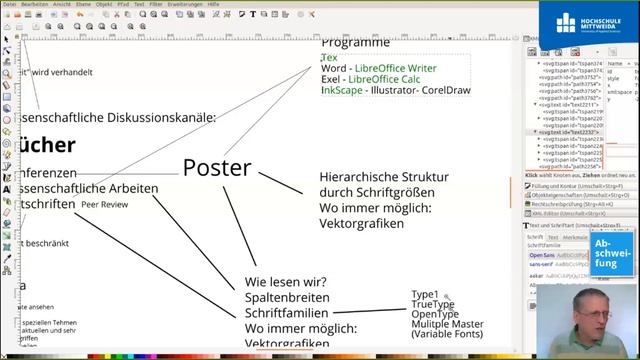The image size is (640, 360).
Task: Select the Bezier pen tool
Action: [7, 166]
